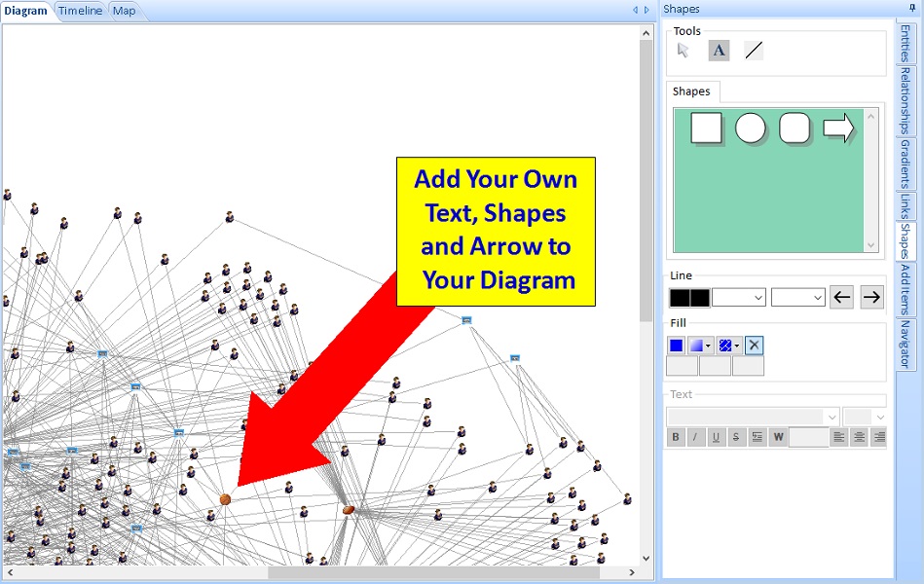924x584 pixels.
Task: Switch to the Timeline tab
Action: tap(80, 11)
